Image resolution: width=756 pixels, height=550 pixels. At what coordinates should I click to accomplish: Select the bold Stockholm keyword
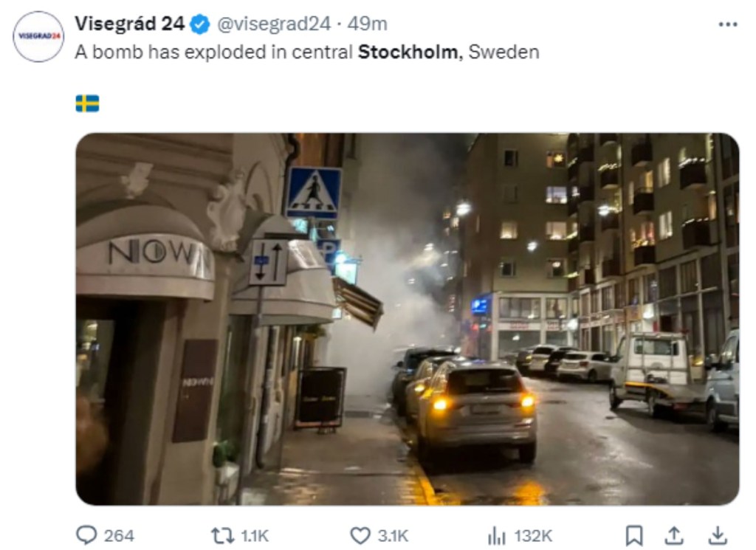click(408, 52)
